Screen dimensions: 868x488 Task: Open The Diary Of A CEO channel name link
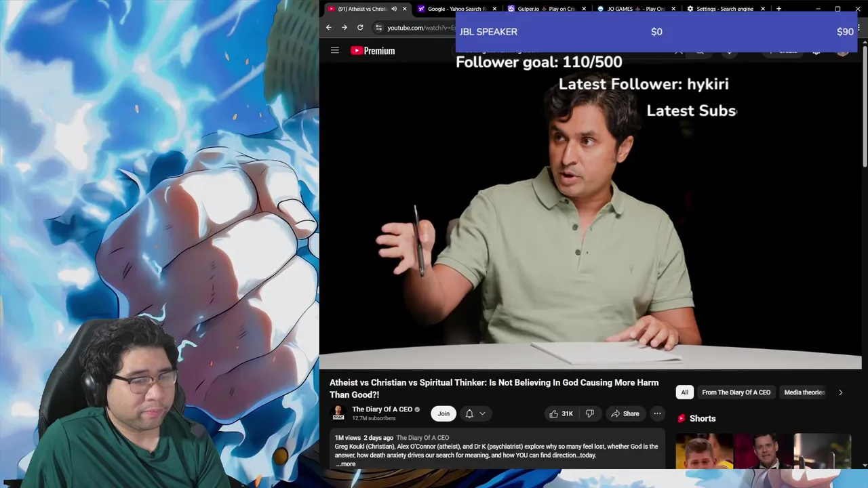(x=382, y=409)
